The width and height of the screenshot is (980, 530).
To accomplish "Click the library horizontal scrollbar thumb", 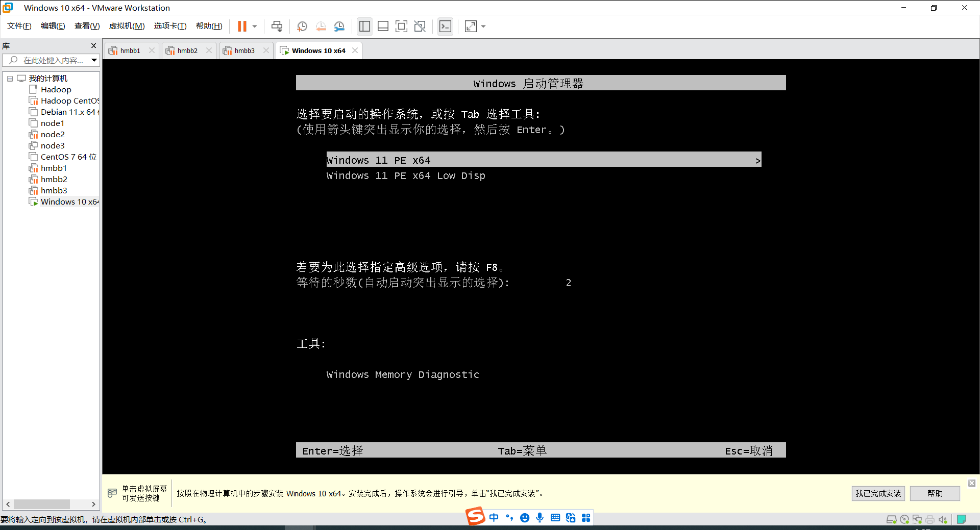I will point(42,504).
